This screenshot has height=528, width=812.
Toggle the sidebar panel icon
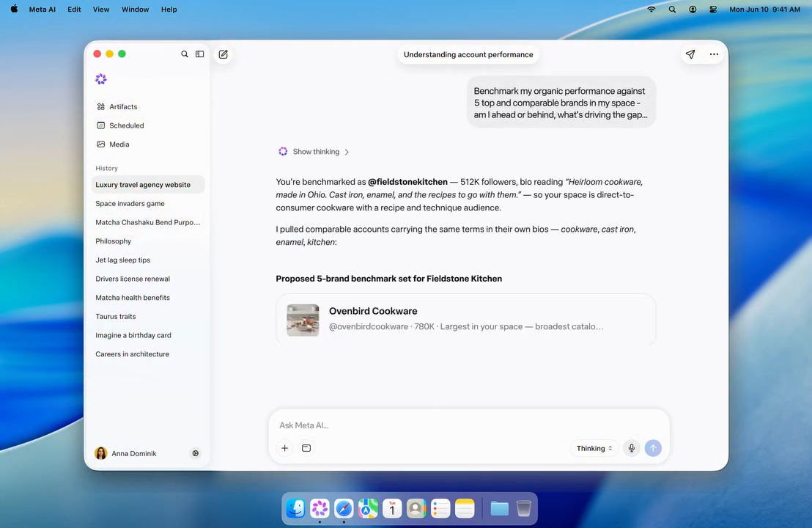[200, 54]
